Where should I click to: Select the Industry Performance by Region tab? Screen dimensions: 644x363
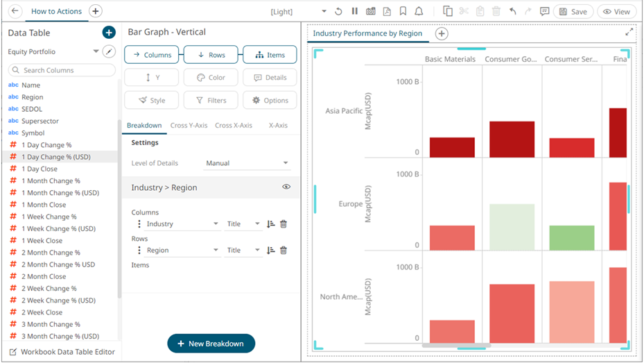pos(367,33)
